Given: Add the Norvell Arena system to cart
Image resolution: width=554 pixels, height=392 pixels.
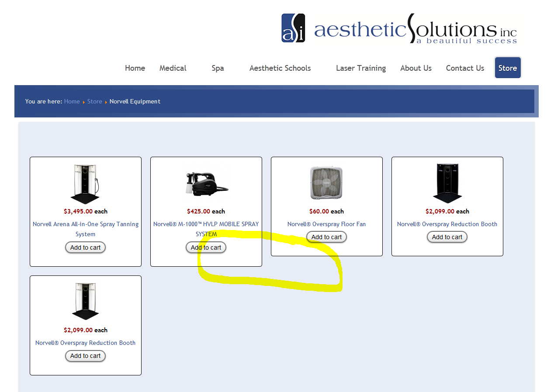Looking at the screenshot, I should coord(86,248).
